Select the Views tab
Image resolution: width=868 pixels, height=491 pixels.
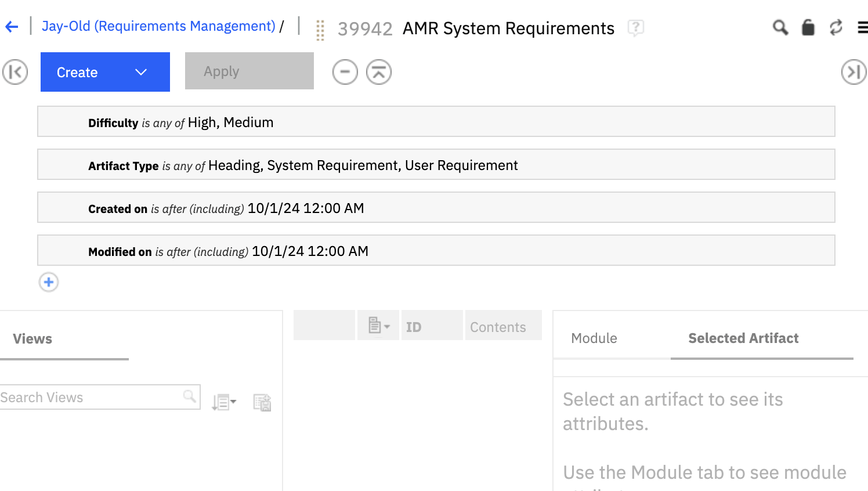click(32, 339)
